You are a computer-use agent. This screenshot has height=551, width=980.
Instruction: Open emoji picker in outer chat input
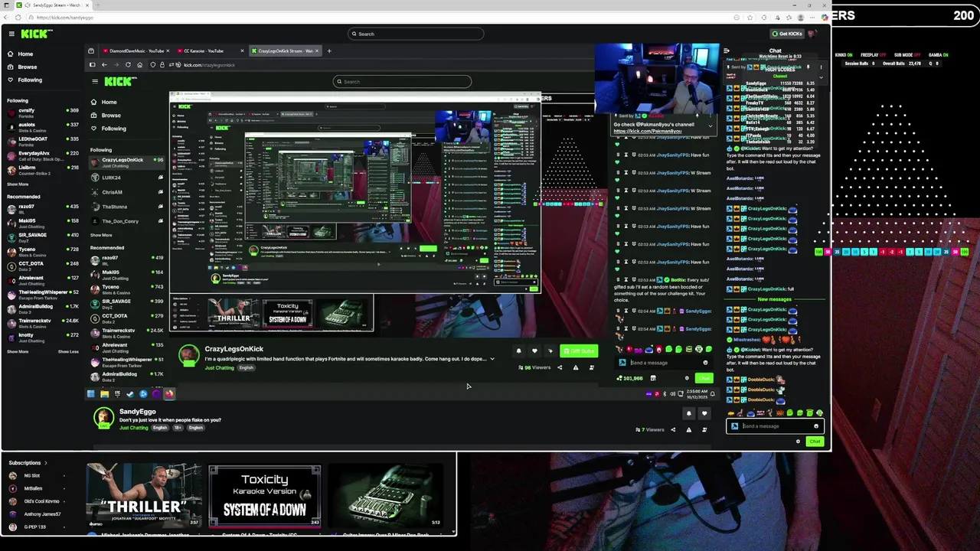click(x=816, y=426)
